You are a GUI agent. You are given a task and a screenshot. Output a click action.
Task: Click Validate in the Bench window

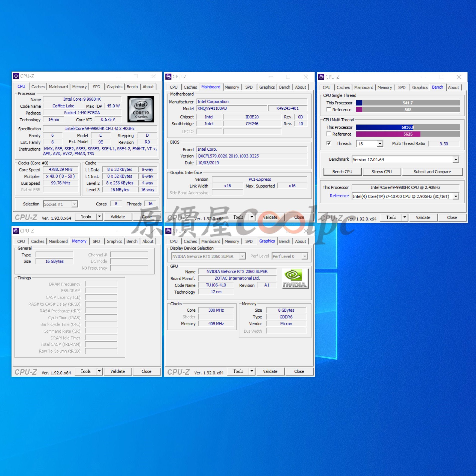pos(423,217)
